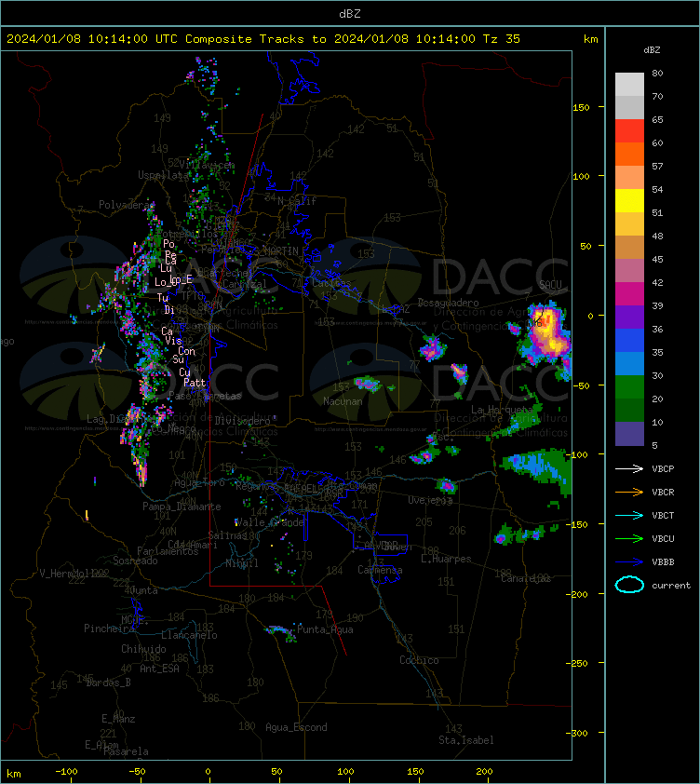This screenshot has height=784, width=700.
Task: Click the Punta_Agua map label
Action: point(325,629)
